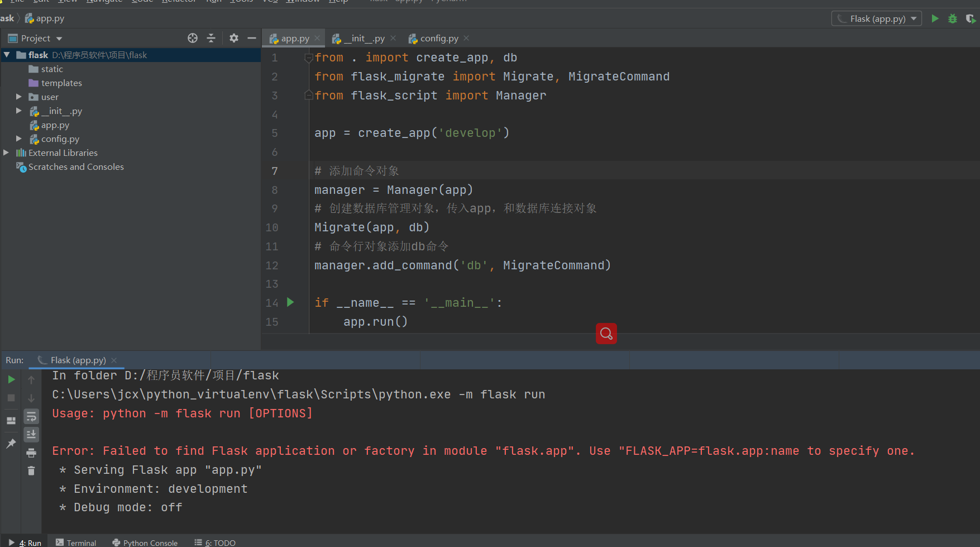
Task: Expand the __init__.py tree node
Action: click(x=18, y=111)
